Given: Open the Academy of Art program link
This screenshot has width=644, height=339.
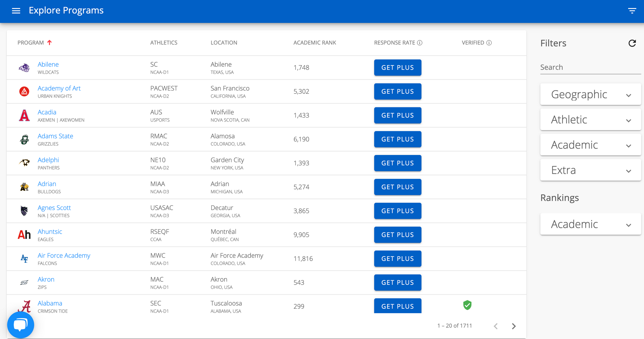Looking at the screenshot, I should 59,88.
